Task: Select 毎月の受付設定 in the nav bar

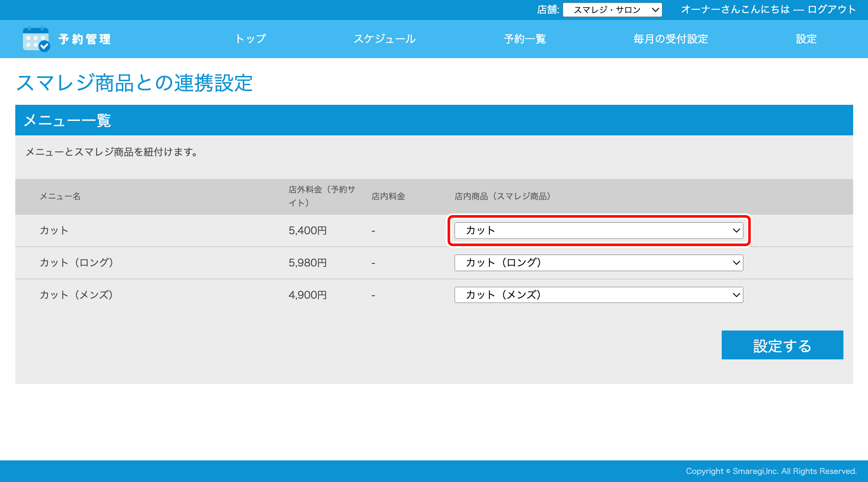Action: (x=670, y=39)
